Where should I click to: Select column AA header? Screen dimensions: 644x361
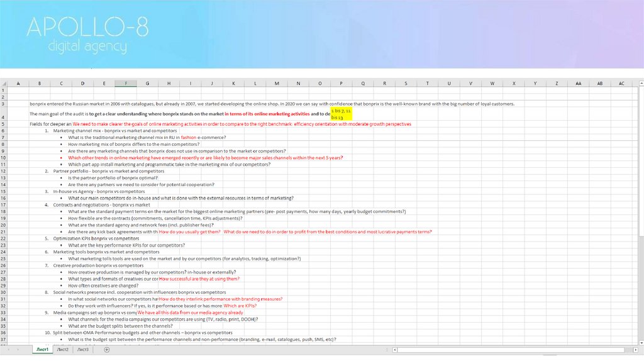click(579, 84)
